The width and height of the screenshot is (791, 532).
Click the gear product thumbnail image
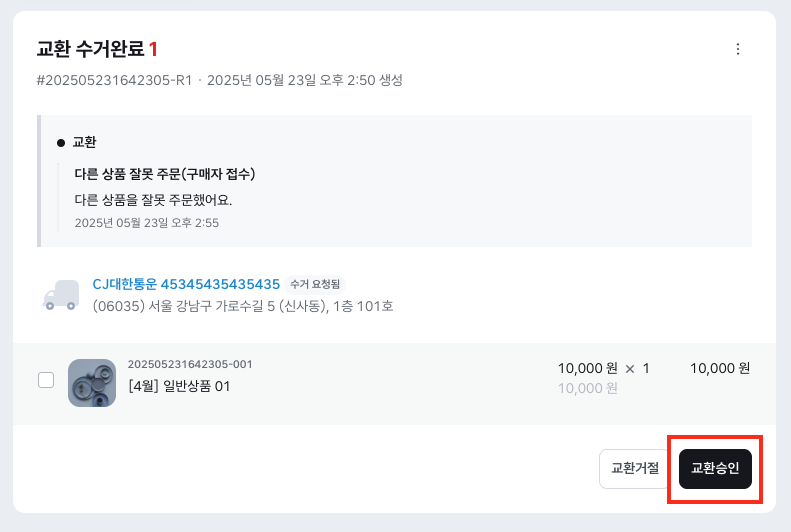(92, 382)
